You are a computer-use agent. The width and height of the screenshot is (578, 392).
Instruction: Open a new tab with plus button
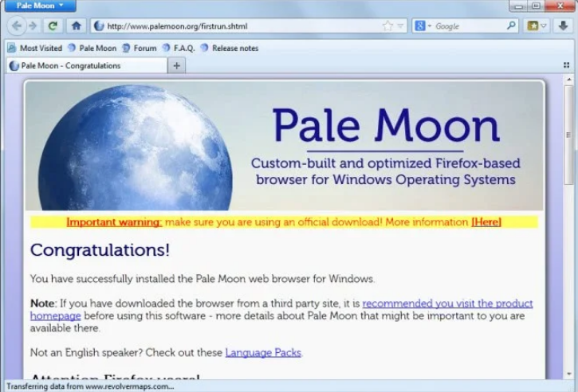pos(176,65)
